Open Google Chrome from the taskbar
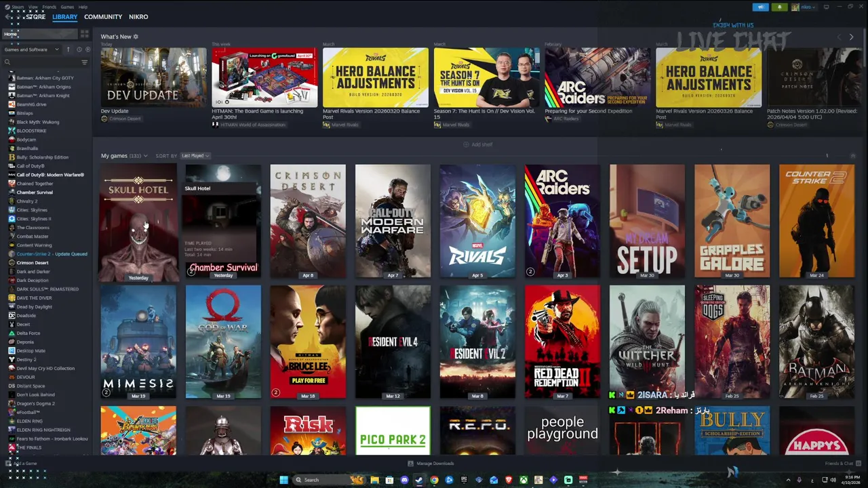Viewport: 868px width, 488px height. 434,480
